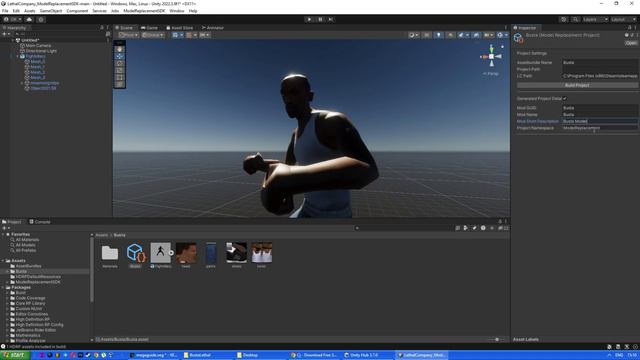Open the Window menu
640x360 pixels.
tap(177, 11)
